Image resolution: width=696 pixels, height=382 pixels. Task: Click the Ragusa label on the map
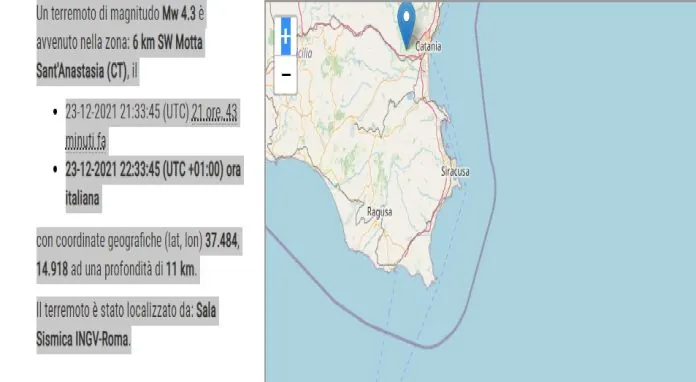(x=380, y=212)
